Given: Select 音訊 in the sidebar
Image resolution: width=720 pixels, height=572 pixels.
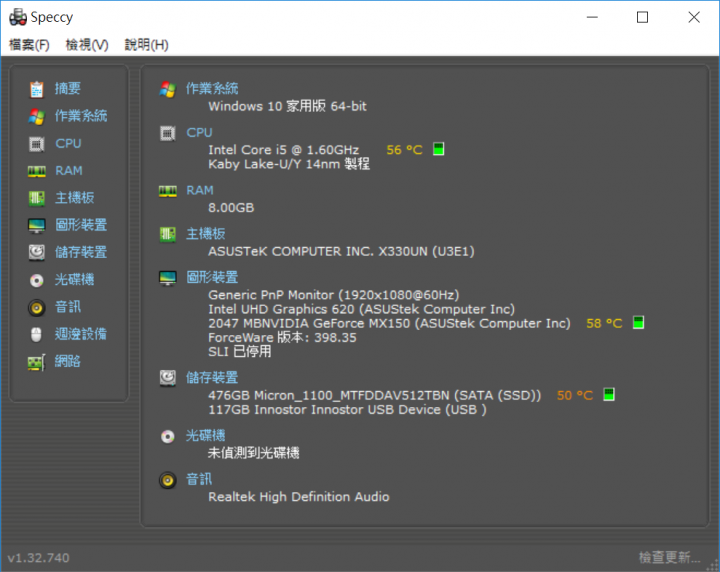Looking at the screenshot, I should tap(68, 307).
